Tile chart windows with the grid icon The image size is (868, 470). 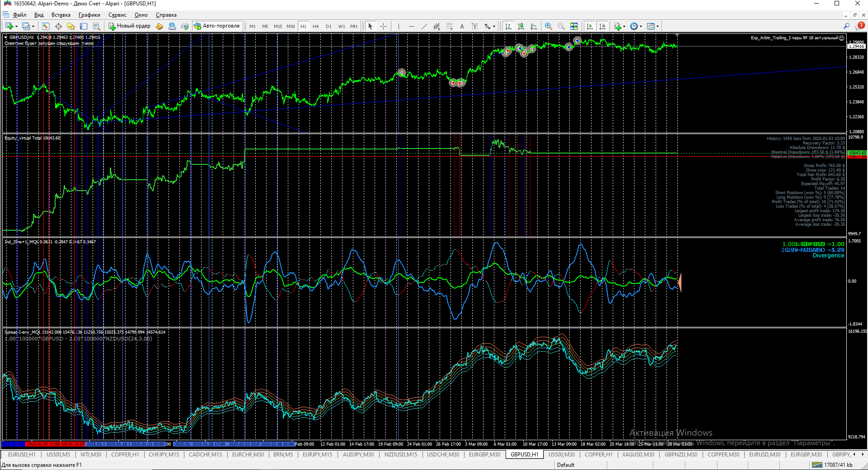(574, 26)
